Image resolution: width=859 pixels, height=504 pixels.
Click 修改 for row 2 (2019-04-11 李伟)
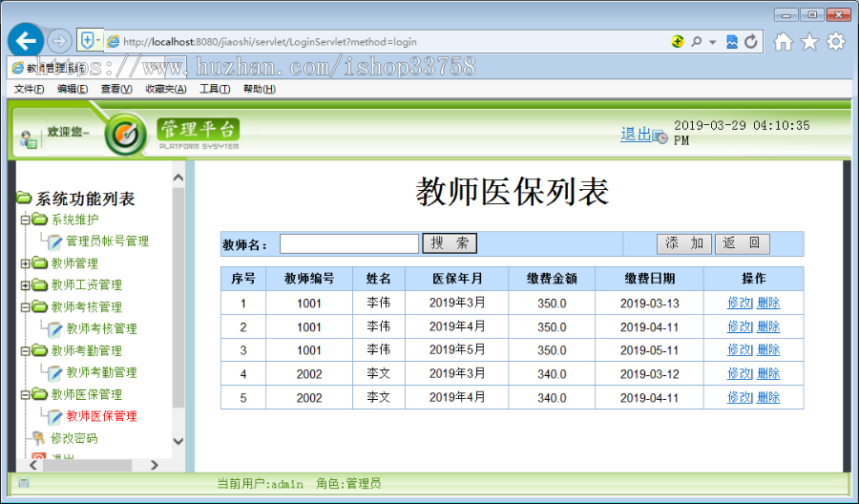(x=739, y=326)
